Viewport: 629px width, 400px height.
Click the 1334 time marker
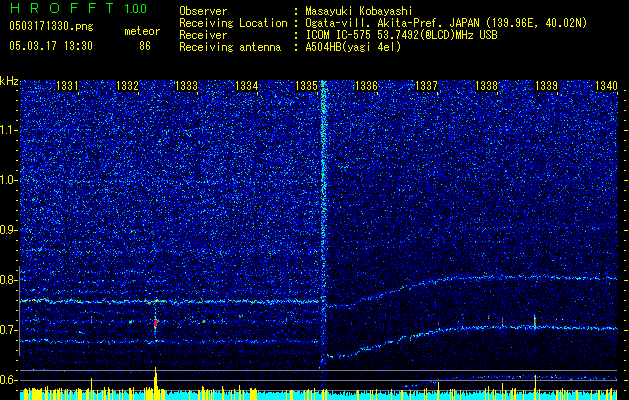247,85
